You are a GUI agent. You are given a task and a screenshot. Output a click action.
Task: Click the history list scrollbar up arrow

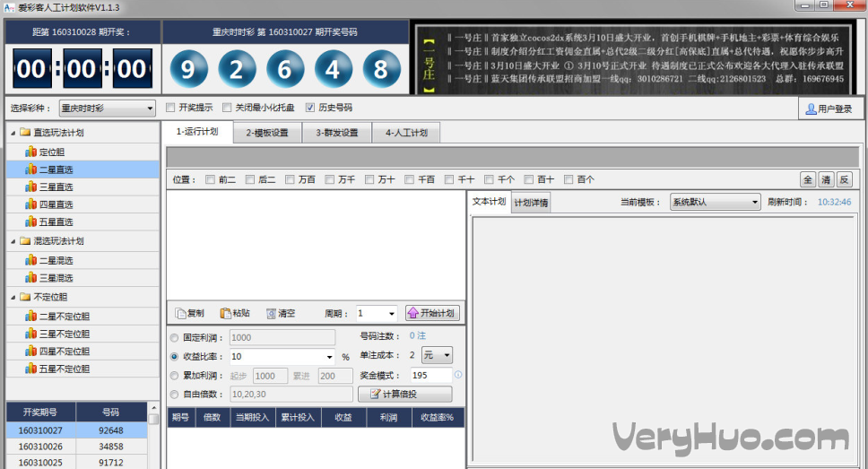pos(153,408)
